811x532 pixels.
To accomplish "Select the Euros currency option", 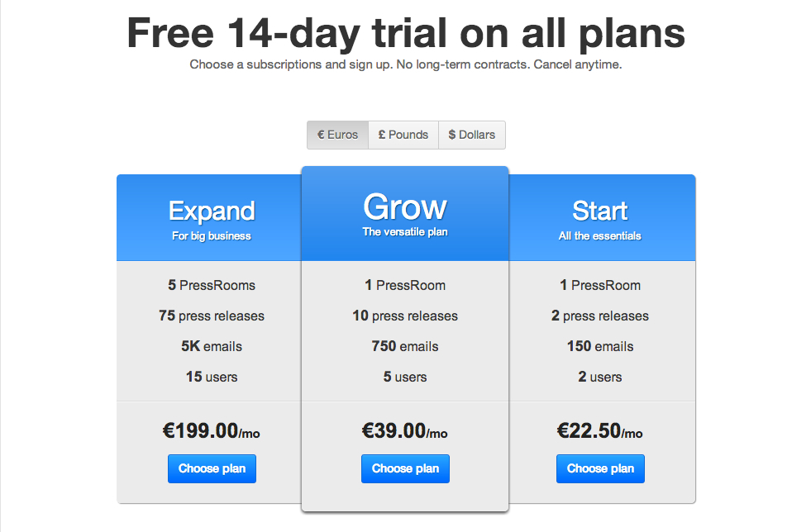I will [337, 135].
